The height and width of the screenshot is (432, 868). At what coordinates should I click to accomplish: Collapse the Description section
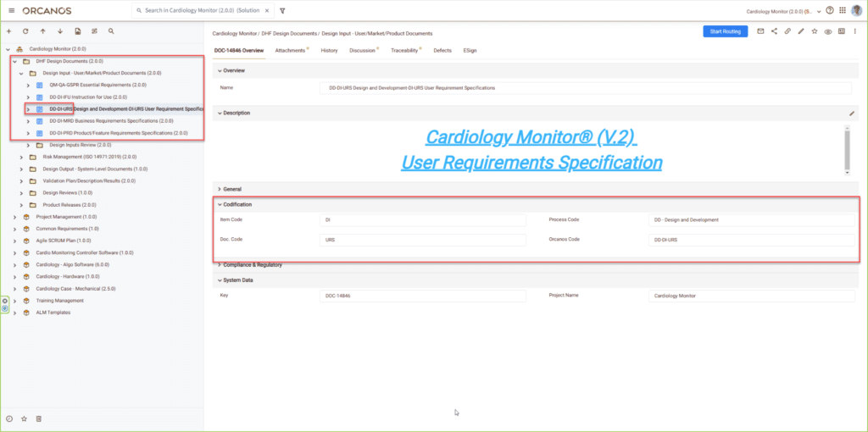(x=220, y=113)
